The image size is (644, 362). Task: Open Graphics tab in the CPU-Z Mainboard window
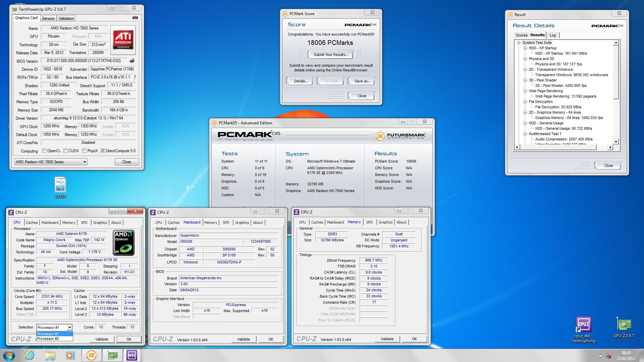242,223
